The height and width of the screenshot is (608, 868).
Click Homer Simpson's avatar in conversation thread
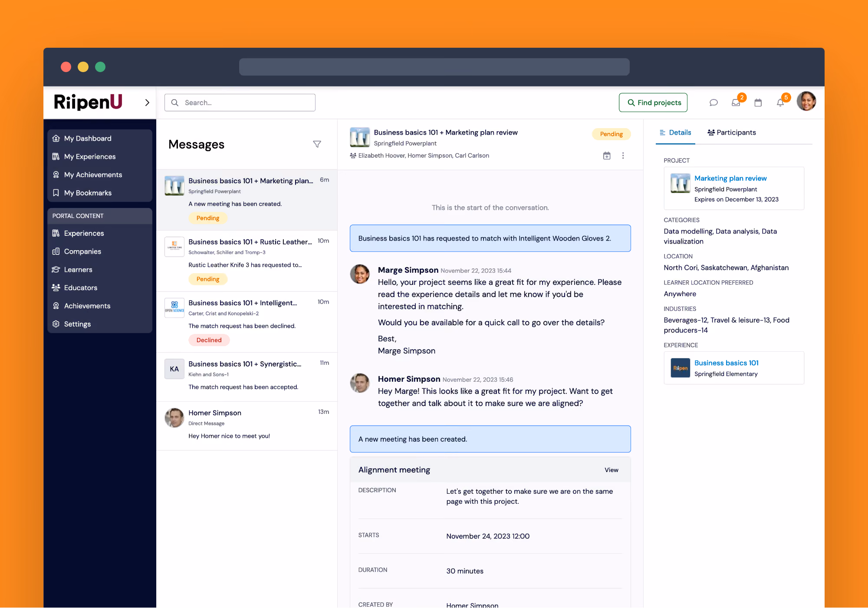pyautogui.click(x=360, y=383)
